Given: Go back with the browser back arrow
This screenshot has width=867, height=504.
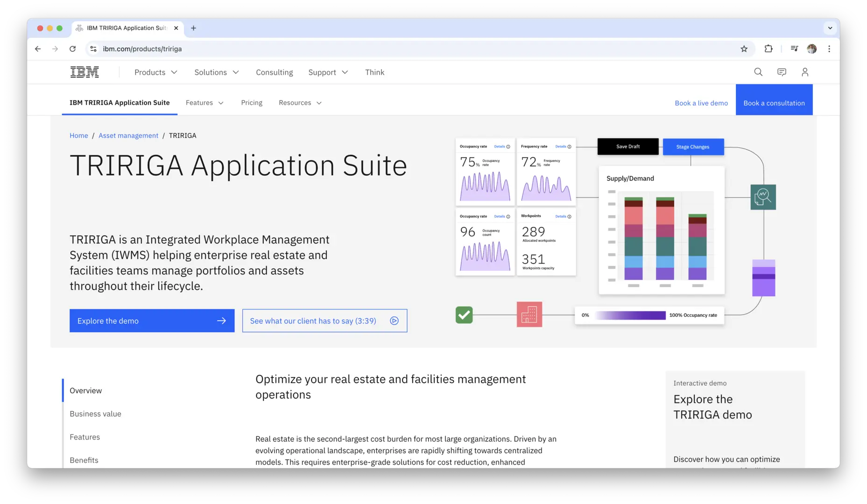Looking at the screenshot, I should pyautogui.click(x=38, y=49).
